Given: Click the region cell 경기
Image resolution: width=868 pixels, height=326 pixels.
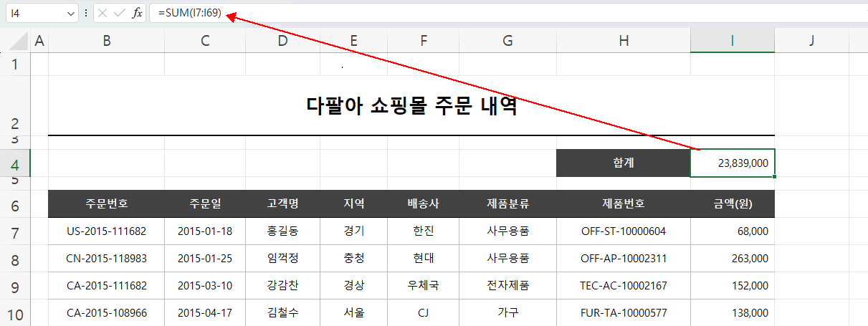Looking at the screenshot, I should tap(354, 231).
